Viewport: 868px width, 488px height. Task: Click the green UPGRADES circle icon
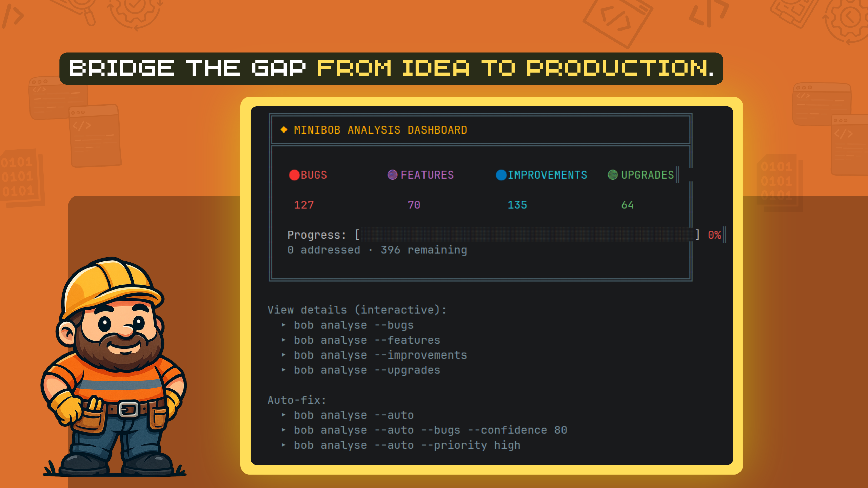click(613, 175)
